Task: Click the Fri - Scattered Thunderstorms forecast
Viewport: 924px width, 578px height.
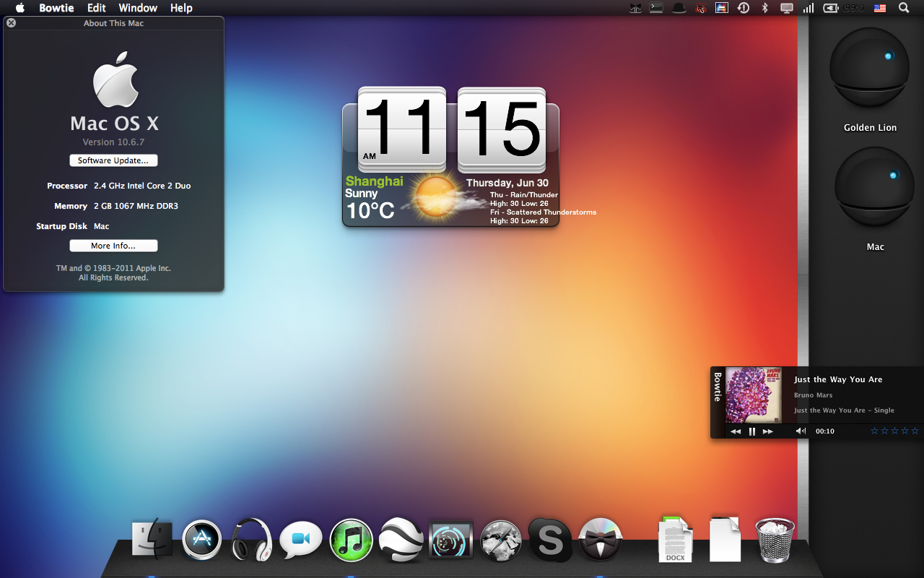Action: click(543, 212)
